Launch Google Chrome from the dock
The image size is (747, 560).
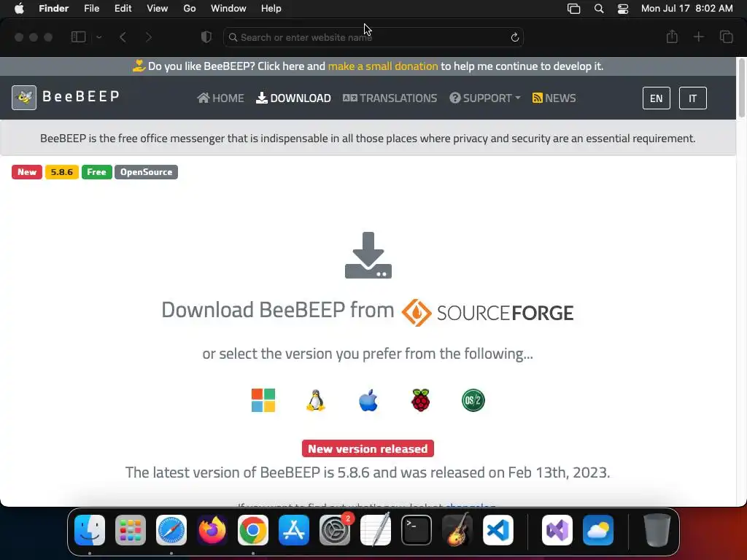(x=253, y=530)
